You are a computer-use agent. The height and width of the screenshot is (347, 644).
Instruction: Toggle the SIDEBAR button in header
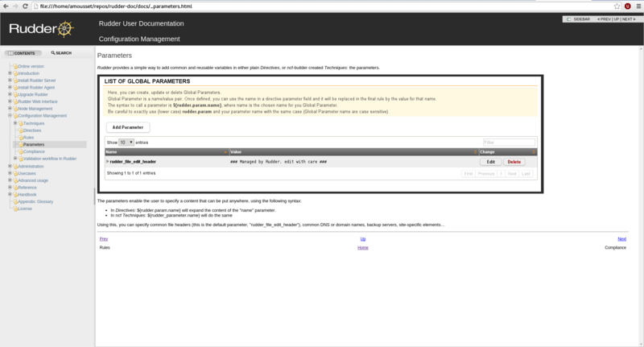[578, 19]
